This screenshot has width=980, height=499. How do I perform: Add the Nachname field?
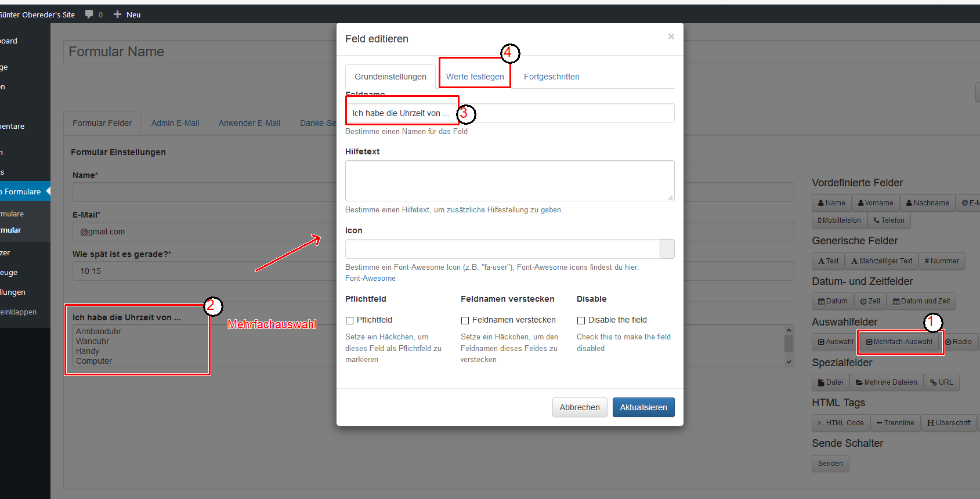tap(927, 203)
